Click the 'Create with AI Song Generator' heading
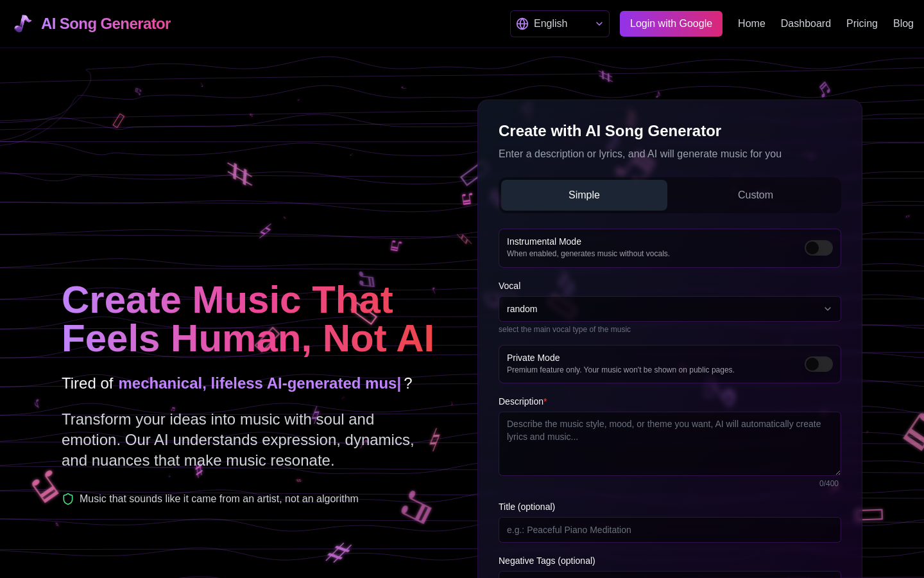The image size is (924, 578). pos(610,131)
